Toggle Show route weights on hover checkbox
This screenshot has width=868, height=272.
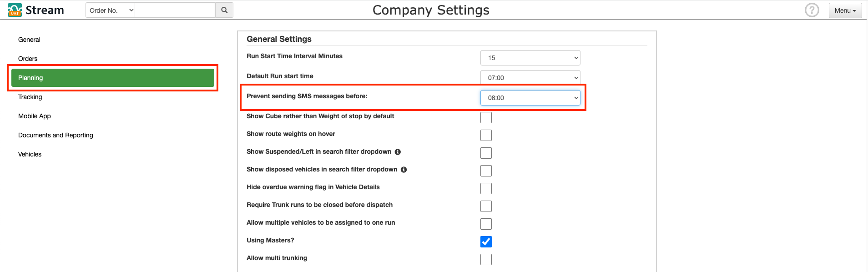(486, 135)
